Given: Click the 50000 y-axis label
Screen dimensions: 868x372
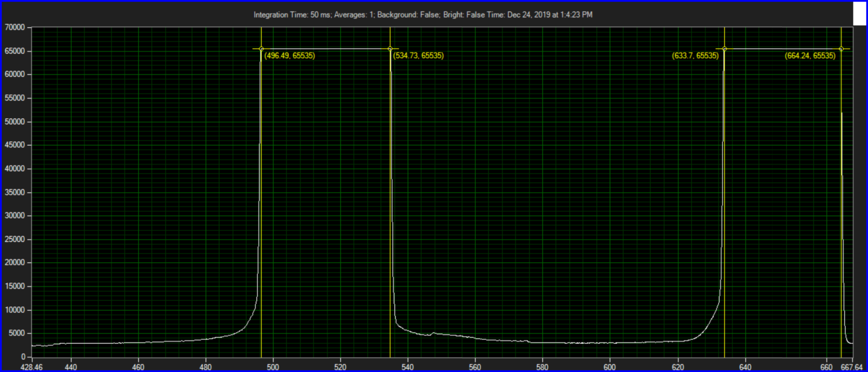Looking at the screenshot, I should point(14,122).
